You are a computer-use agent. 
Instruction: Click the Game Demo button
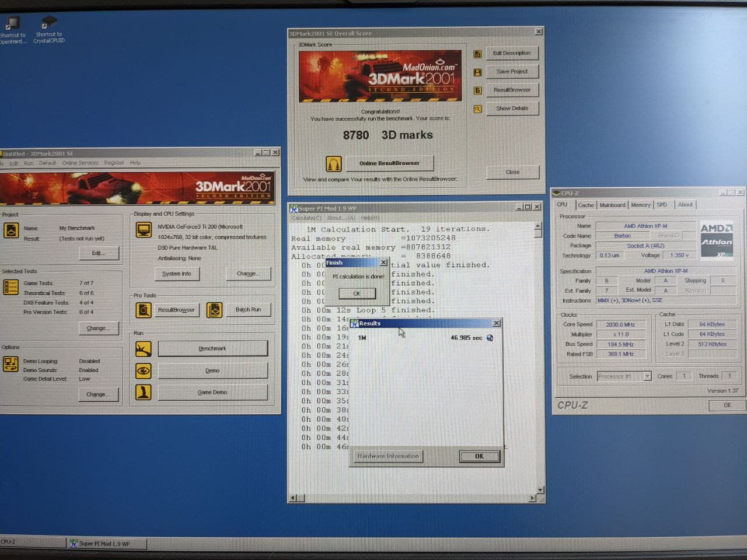[212, 393]
